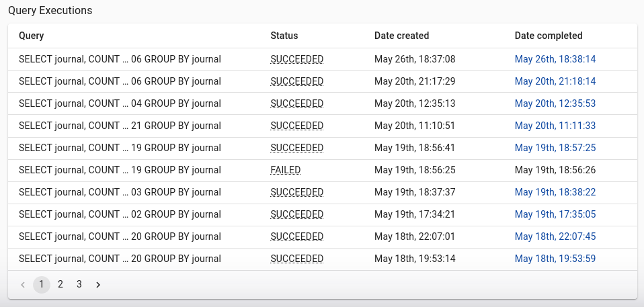This screenshot has width=644, height=307.
Task: Open the May 18th, 19:53:59 completed link
Action: tap(555, 259)
